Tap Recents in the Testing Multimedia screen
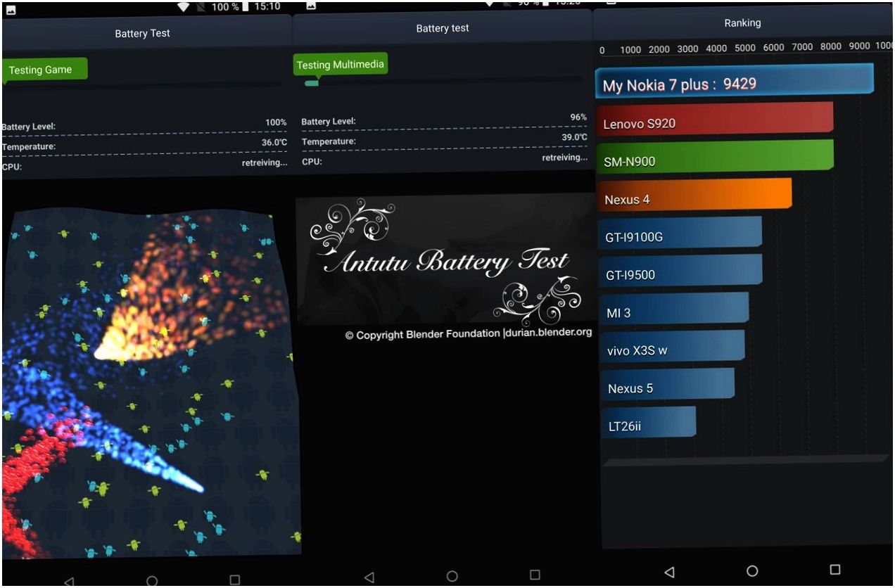 (x=535, y=575)
